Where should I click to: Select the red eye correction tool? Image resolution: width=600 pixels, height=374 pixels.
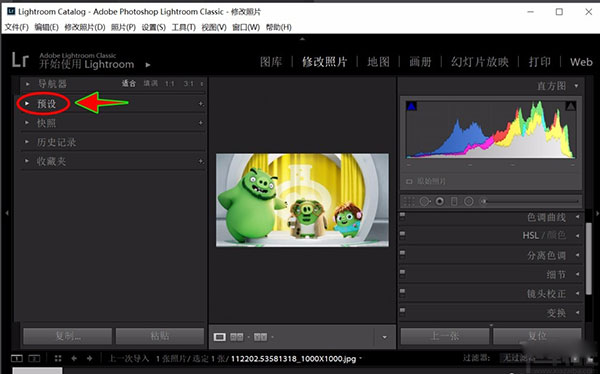[x=440, y=201]
